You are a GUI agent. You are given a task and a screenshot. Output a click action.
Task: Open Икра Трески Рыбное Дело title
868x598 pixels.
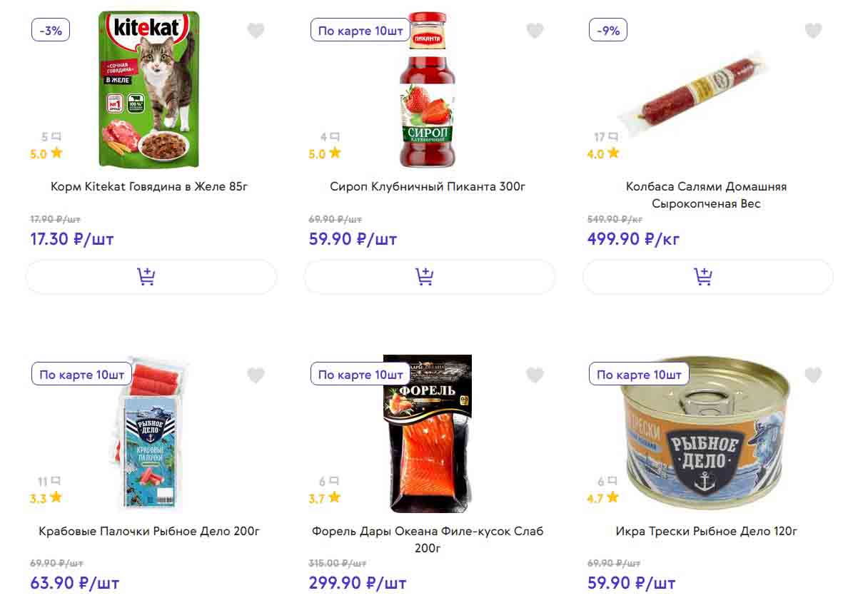[706, 532]
